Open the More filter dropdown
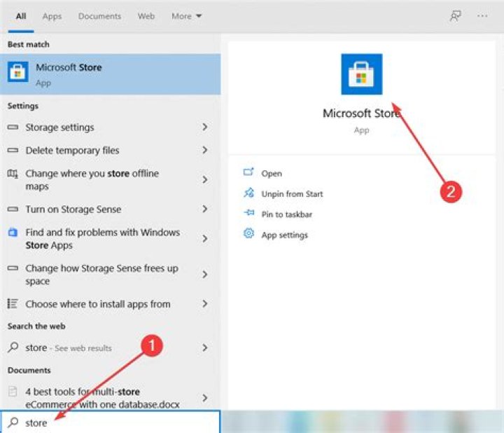Viewport: 504px width, 433px height. tap(186, 16)
